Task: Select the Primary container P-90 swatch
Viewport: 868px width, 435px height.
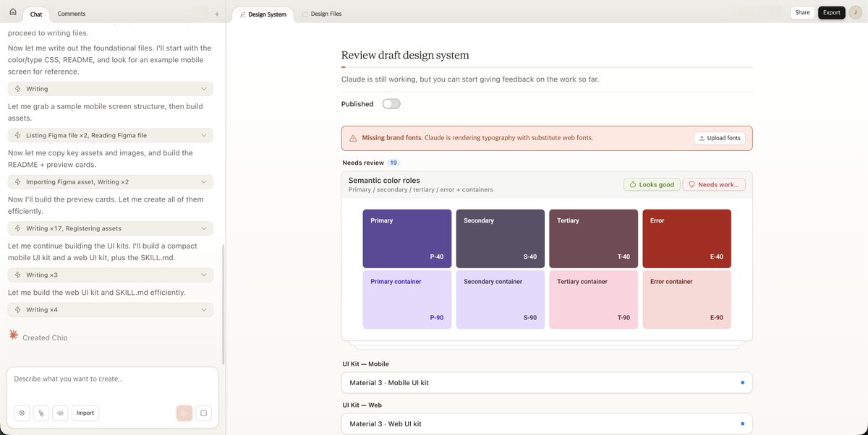Action: click(x=407, y=300)
